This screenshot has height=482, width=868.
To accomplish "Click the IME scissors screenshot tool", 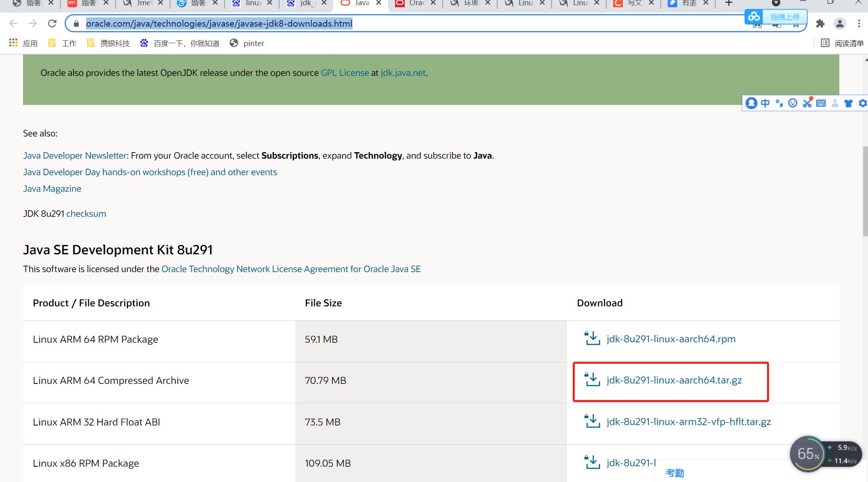I will [x=807, y=103].
